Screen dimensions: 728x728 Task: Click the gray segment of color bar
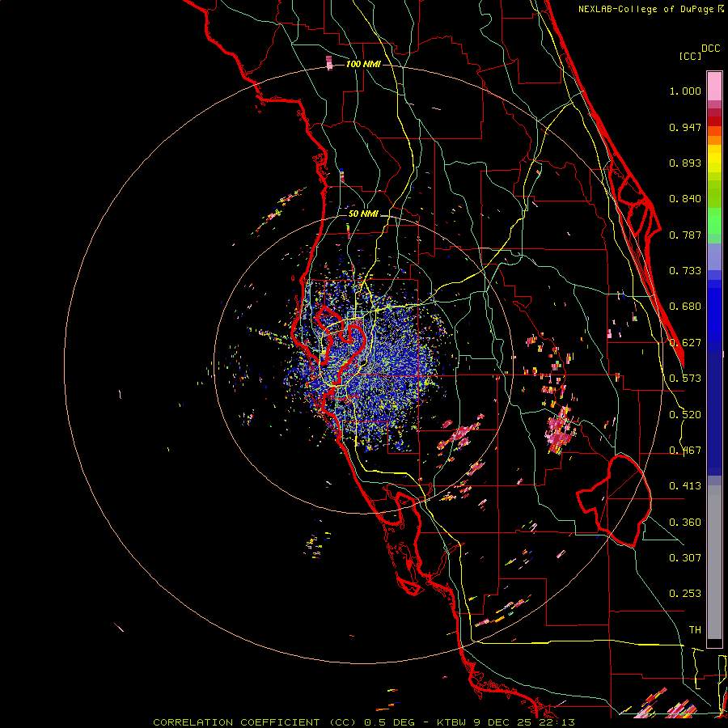(714, 562)
